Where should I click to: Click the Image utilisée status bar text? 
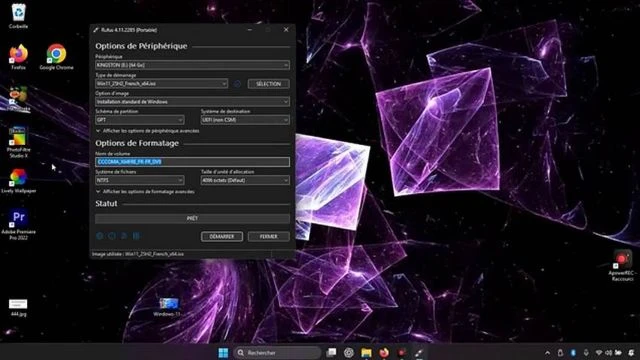(138, 254)
